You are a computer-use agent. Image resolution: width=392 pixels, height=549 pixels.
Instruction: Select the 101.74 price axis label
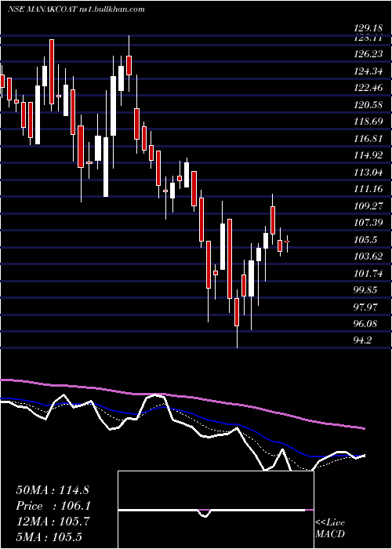[x=368, y=273]
